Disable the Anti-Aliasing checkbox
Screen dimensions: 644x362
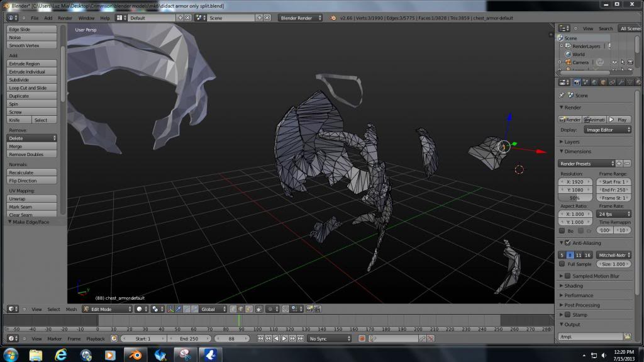pyautogui.click(x=567, y=243)
